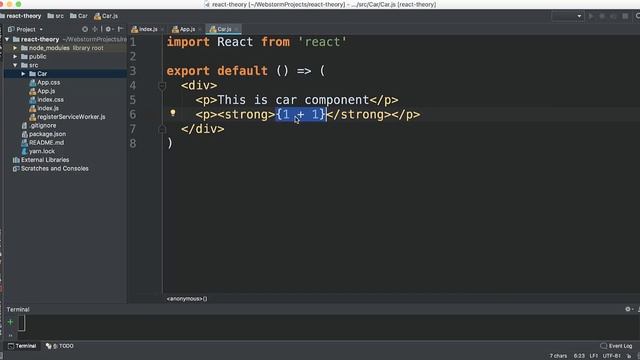The height and width of the screenshot is (360, 640).
Task: Open the TODO tool window tab
Action: (x=60, y=346)
